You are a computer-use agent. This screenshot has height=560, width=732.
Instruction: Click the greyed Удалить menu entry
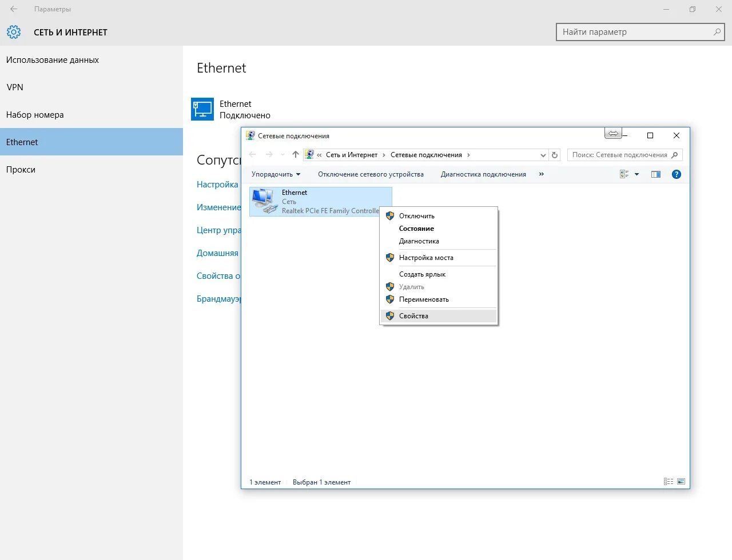click(439, 287)
